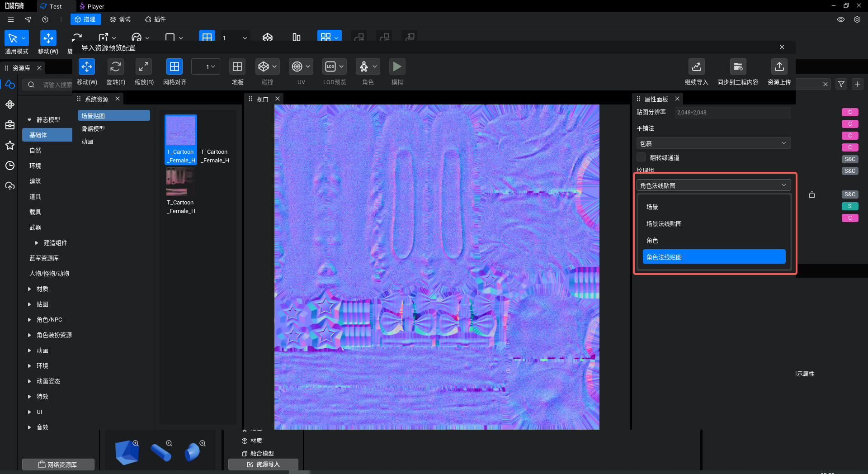Click the texture resolution field
The height and width of the screenshot is (474, 868).
pyautogui.click(x=733, y=113)
